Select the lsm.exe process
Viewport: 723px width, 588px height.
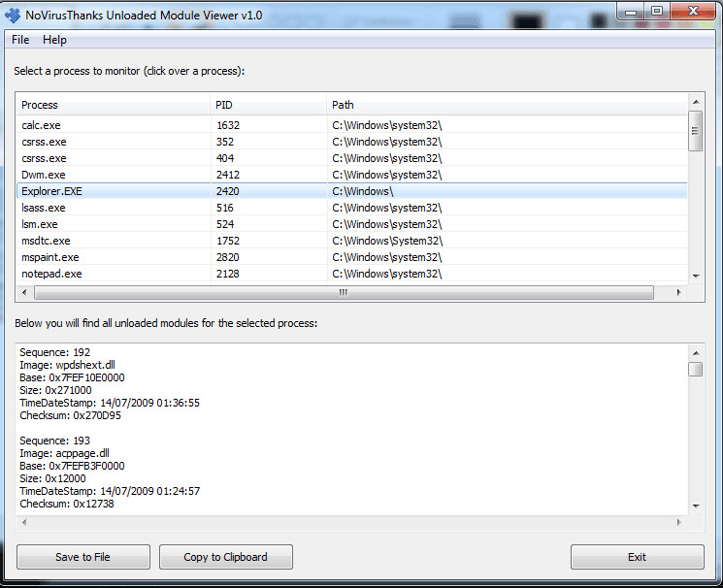[x=352, y=224]
